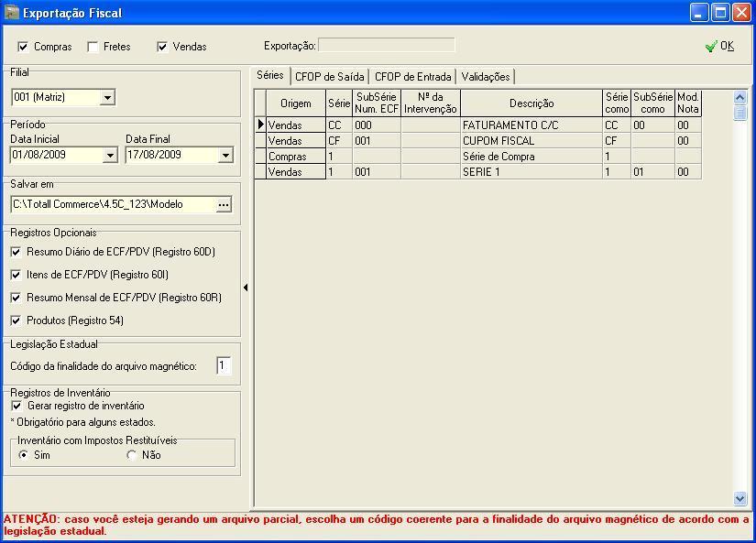Switch to the CFOP de Saída tab
This screenshot has height=543, width=756.
click(x=329, y=77)
